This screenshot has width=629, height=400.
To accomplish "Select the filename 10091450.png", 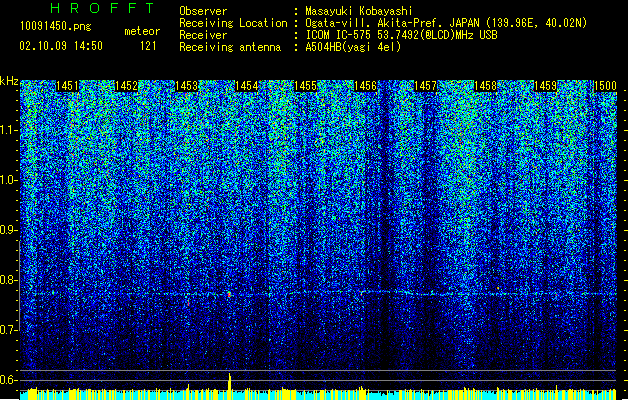I will [56, 26].
